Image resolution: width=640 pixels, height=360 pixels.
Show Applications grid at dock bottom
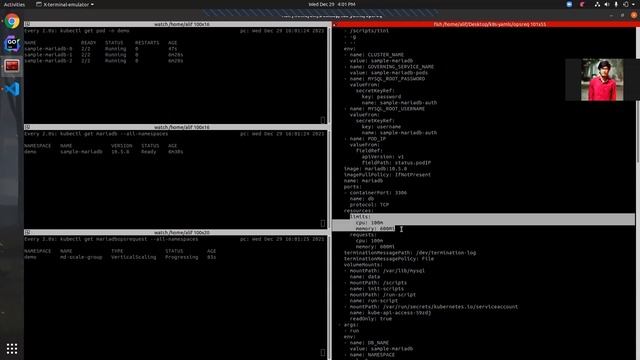(12, 349)
